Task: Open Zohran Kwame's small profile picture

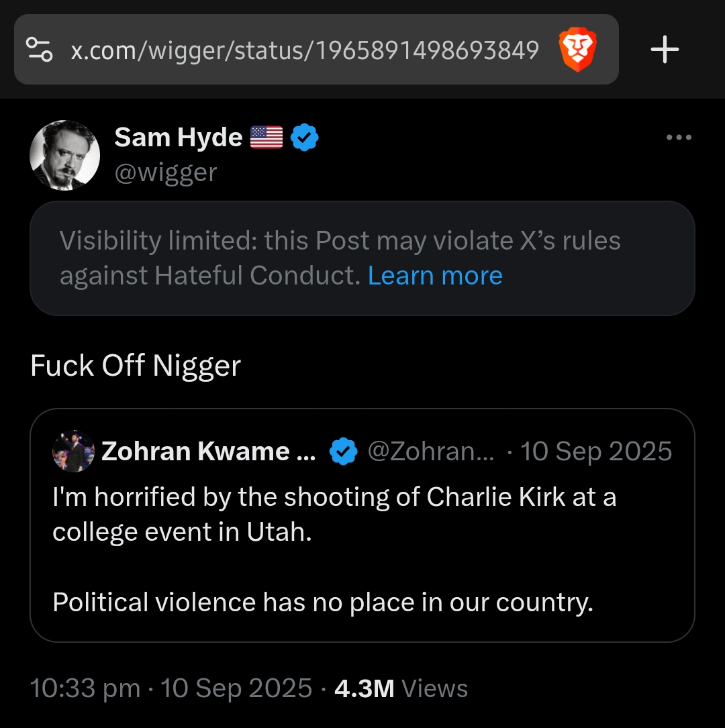Action: tap(73, 452)
